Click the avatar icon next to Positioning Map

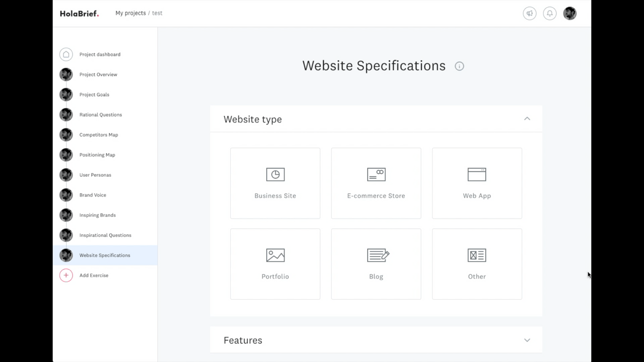tap(66, 155)
